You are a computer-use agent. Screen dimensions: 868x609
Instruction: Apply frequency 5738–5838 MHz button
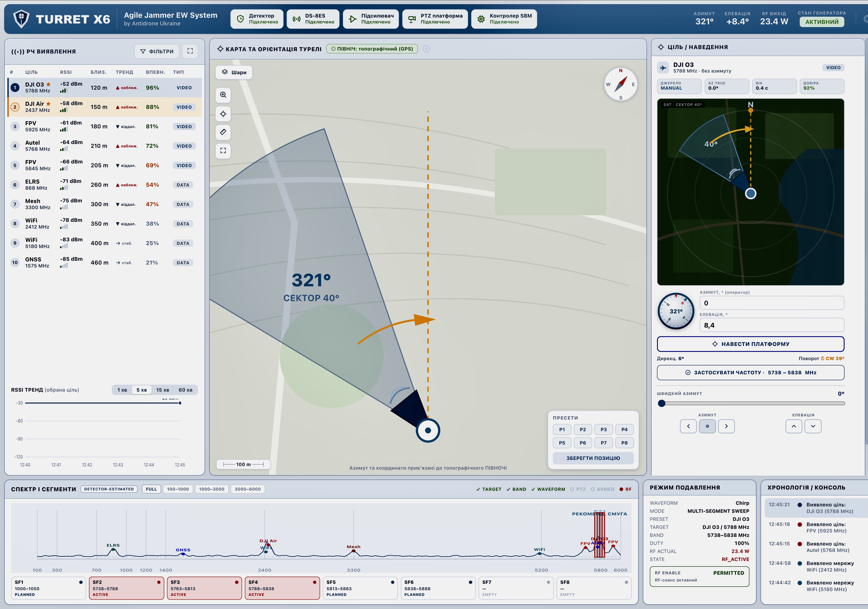click(x=750, y=373)
